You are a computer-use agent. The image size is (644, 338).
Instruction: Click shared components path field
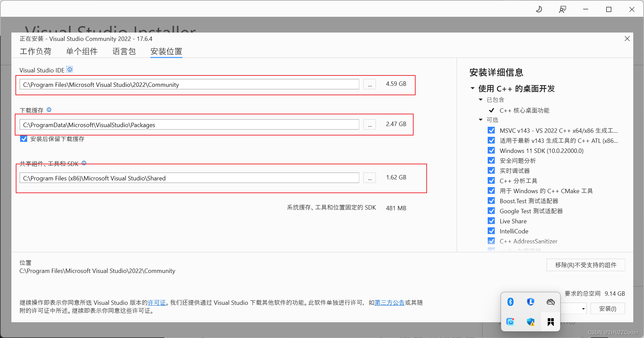tap(189, 178)
